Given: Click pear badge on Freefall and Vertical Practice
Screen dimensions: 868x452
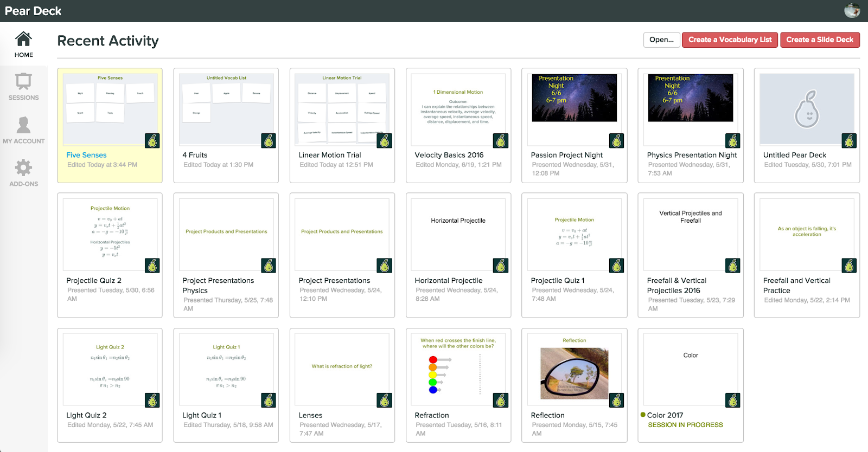Looking at the screenshot, I should pos(849,266).
